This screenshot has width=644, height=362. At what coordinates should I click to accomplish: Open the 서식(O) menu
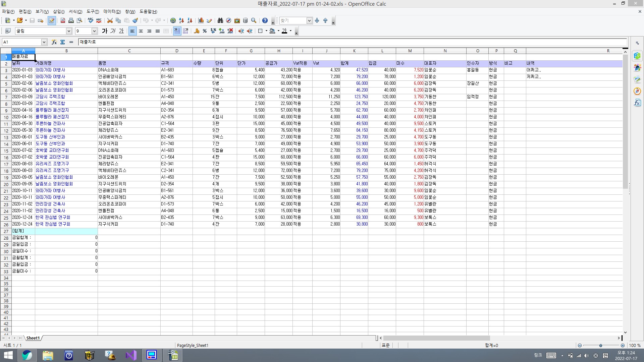tap(75, 12)
